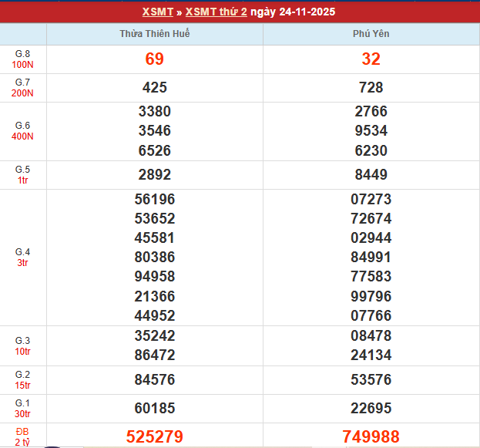This screenshot has height=448, width=480.
Task: Select the number 2892
Action: point(155,175)
